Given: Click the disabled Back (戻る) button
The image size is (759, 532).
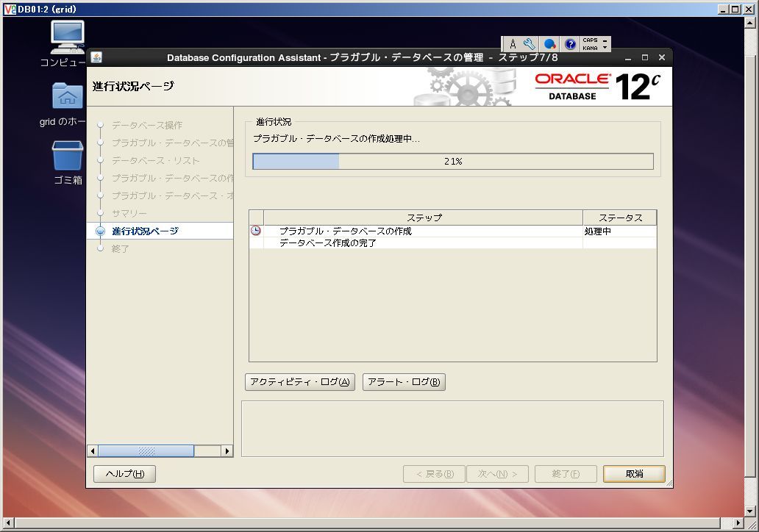Looking at the screenshot, I should click(434, 474).
